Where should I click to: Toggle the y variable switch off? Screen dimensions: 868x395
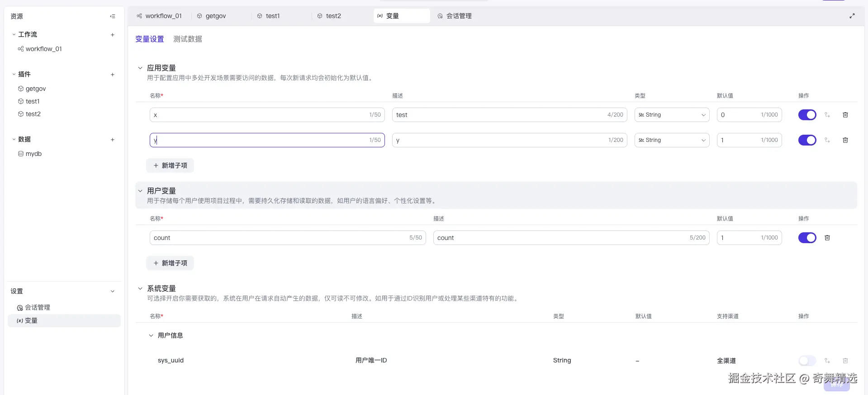coord(807,140)
